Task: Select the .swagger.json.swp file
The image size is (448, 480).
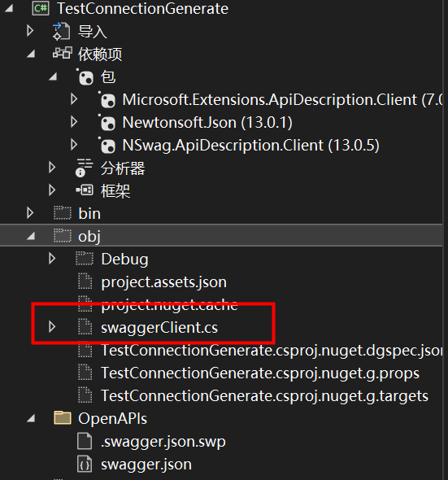Action: pyautogui.click(x=163, y=442)
